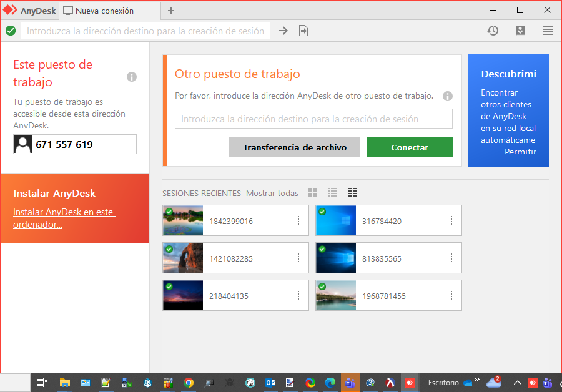
Task: Open session thumbnail for 1421082285
Action: tap(183, 258)
